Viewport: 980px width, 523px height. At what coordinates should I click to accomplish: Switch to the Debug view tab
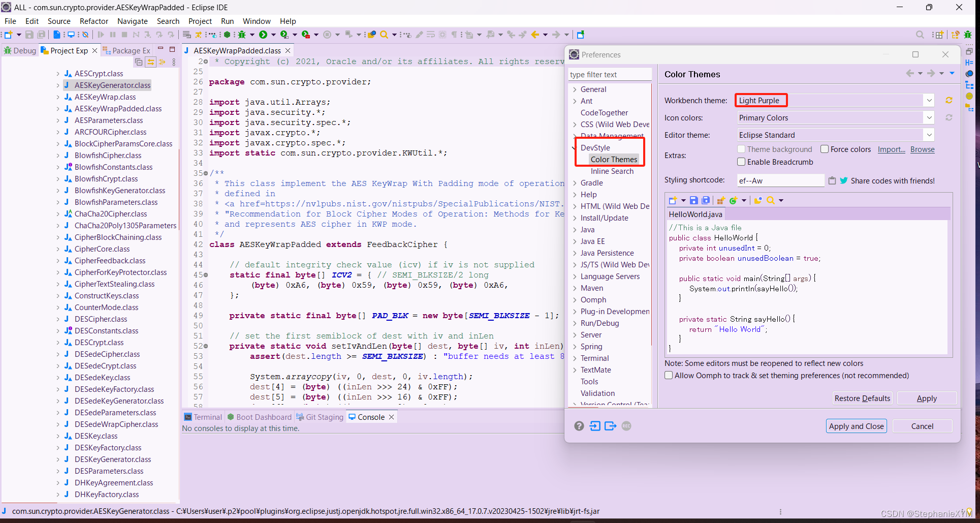pos(20,50)
